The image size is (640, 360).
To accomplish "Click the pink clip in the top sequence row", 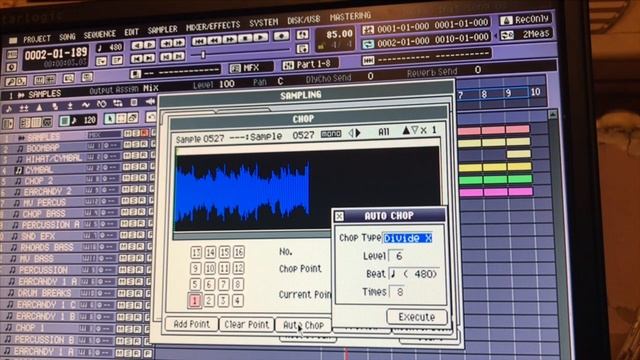I will 493,130.
